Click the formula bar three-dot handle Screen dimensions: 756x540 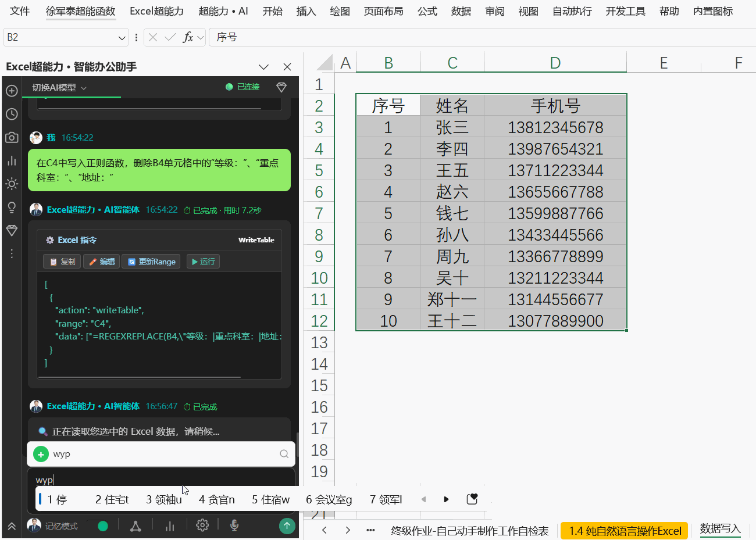tap(136, 37)
